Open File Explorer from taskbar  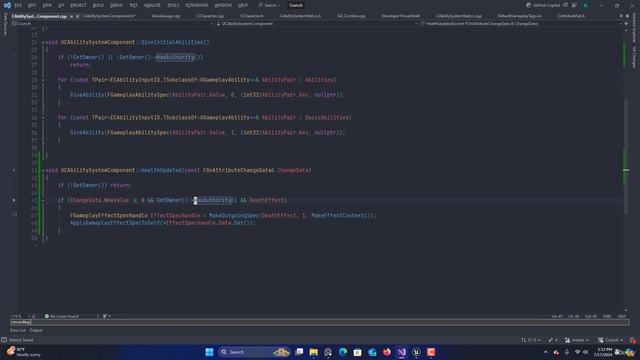click(313, 352)
